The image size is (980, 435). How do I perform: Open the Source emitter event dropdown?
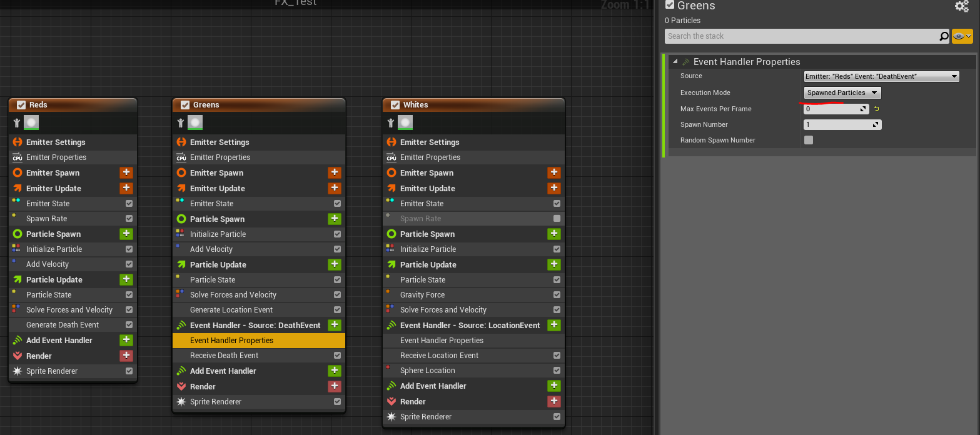point(881,76)
